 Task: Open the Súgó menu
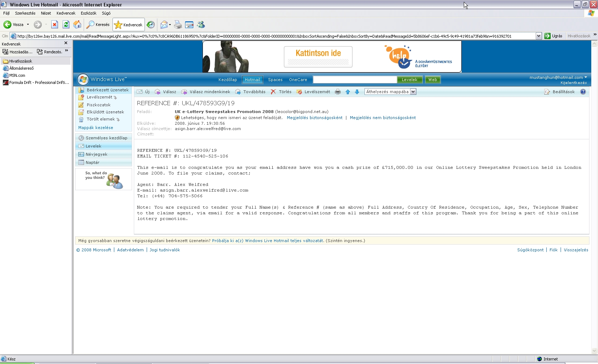[x=106, y=13]
